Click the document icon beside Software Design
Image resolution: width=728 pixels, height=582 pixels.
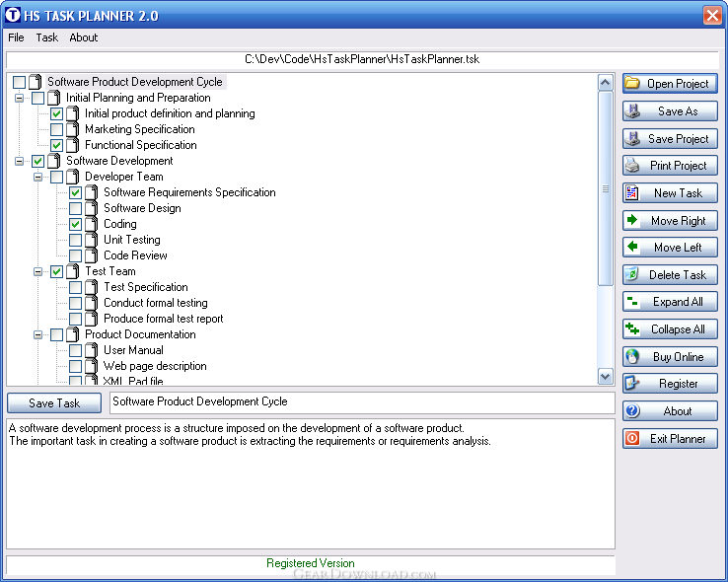click(x=92, y=208)
